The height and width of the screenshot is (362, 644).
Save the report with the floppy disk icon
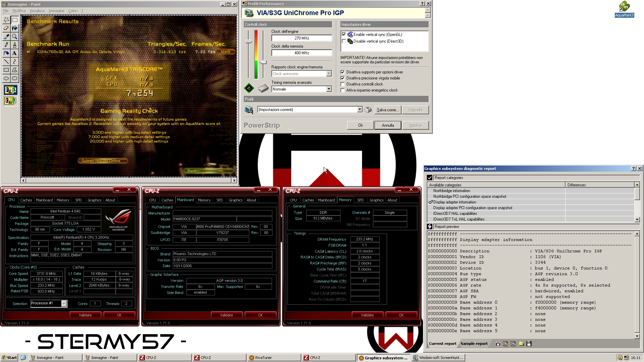[529, 344]
